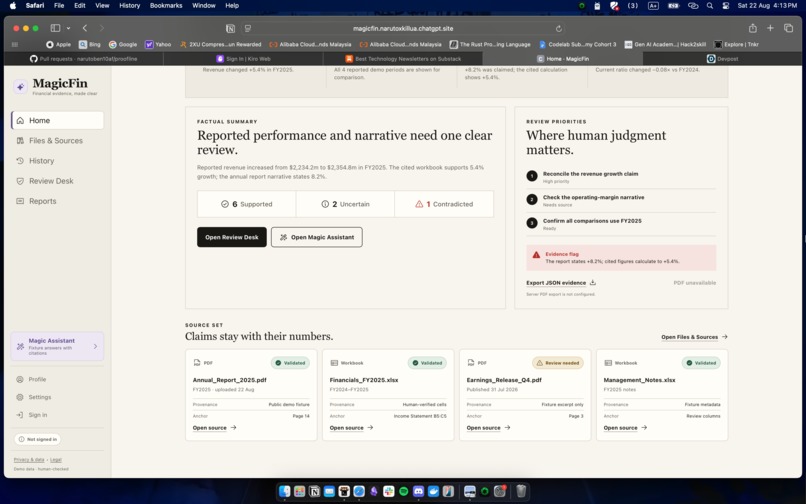This screenshot has width=806, height=504.
Task: Open the Privacy & data link
Action: [x=29, y=460]
